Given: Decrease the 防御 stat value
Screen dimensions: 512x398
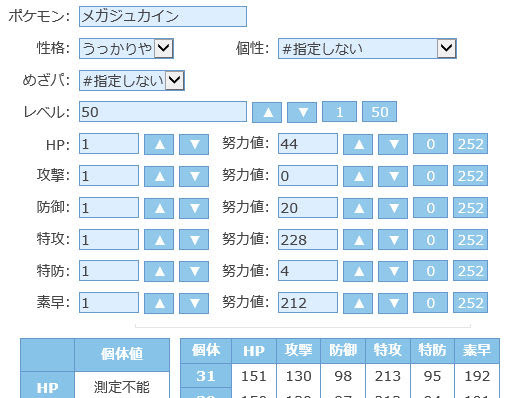Looking at the screenshot, I should [194, 208].
